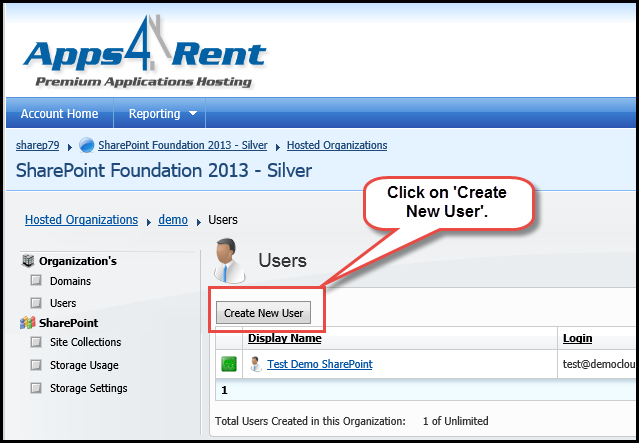Viewport: 639px width, 443px height.
Task: Click the green status icon in user row
Action: tap(229, 364)
